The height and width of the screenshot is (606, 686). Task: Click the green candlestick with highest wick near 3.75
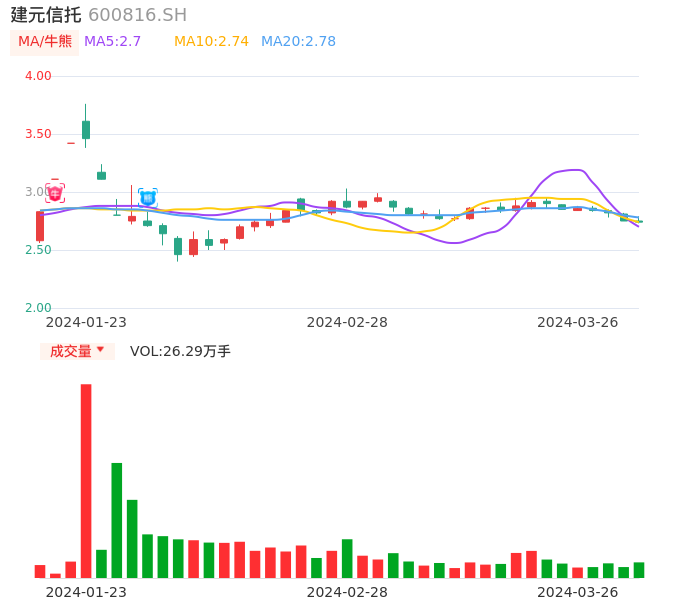point(86,130)
